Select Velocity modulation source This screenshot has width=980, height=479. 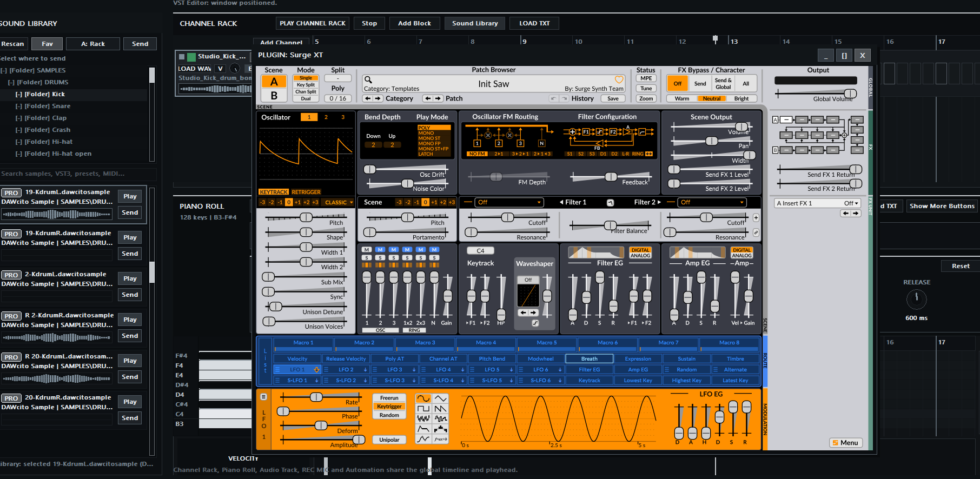297,358
